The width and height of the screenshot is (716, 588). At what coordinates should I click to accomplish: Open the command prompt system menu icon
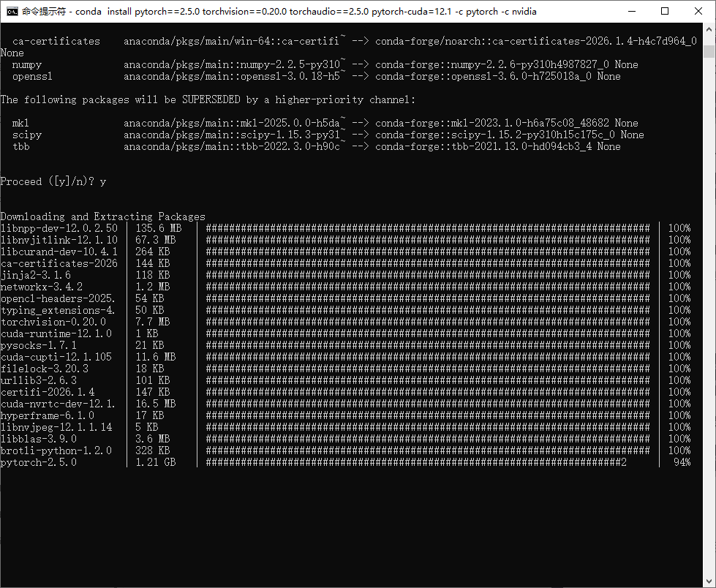[x=12, y=12]
